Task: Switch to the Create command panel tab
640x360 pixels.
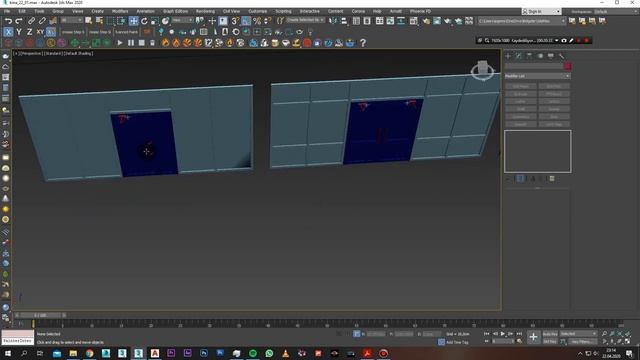Action: pos(508,56)
